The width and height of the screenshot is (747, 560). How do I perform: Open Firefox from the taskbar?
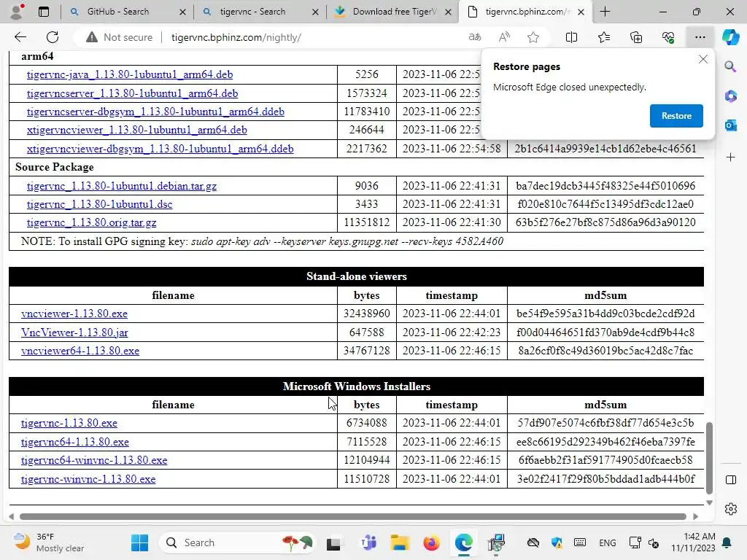click(x=431, y=542)
